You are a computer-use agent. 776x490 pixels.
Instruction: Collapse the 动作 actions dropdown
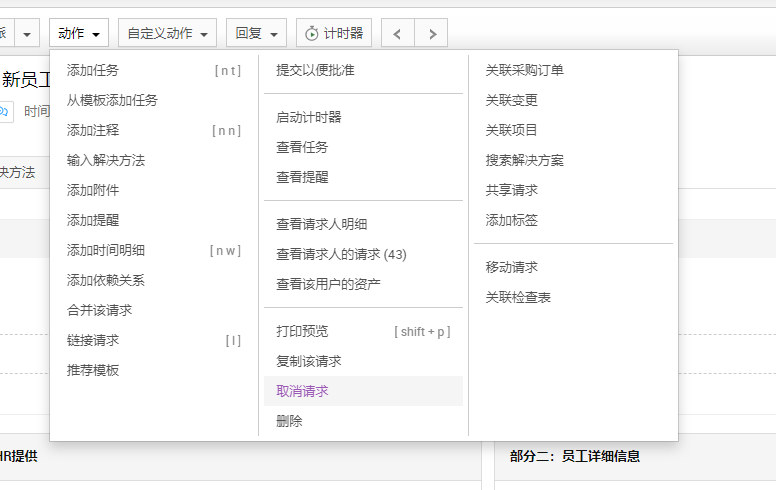point(79,33)
